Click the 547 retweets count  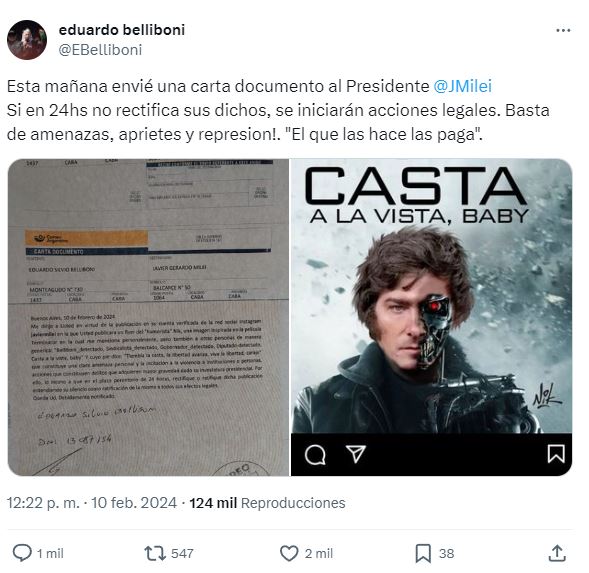click(182, 553)
